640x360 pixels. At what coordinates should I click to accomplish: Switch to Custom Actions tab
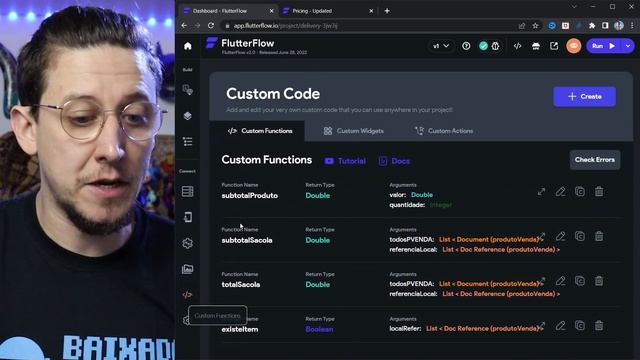[x=444, y=131]
